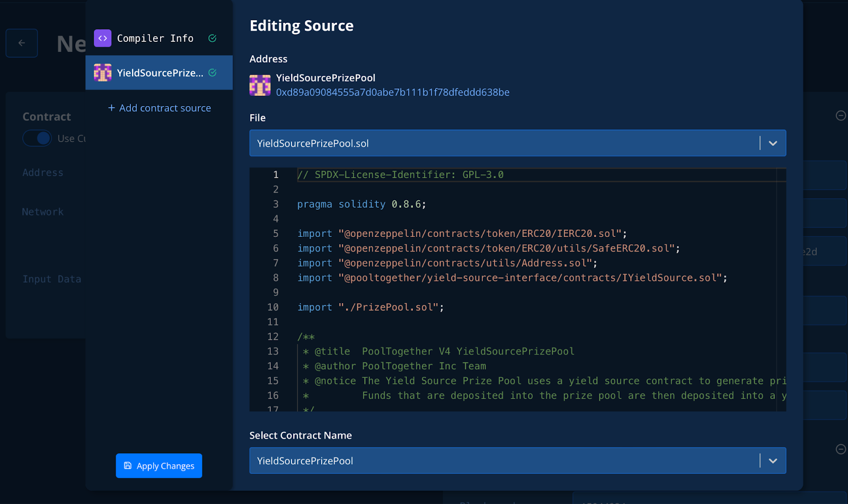Viewport: 848px width, 504px height.
Task: Click the back arrow button
Action: (22, 43)
